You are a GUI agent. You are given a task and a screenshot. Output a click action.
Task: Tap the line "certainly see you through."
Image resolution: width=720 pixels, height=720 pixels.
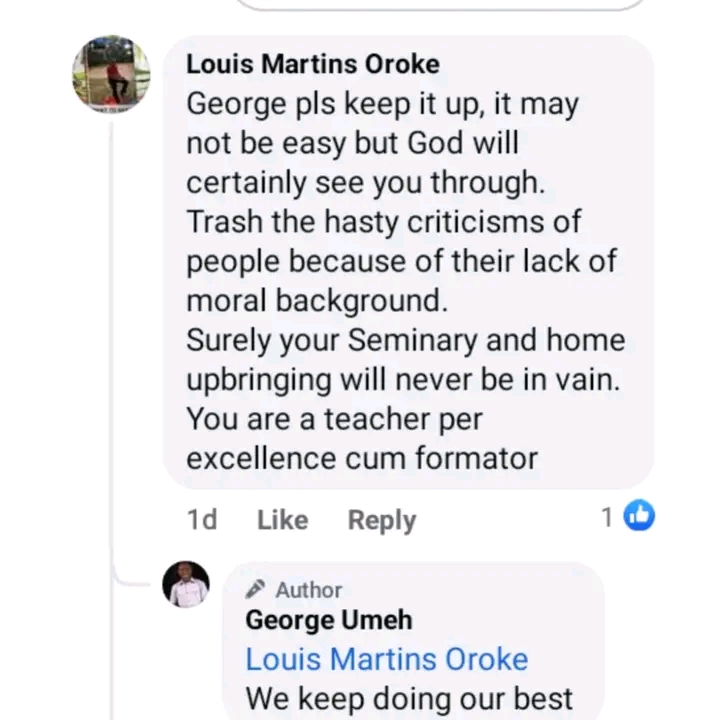click(363, 182)
